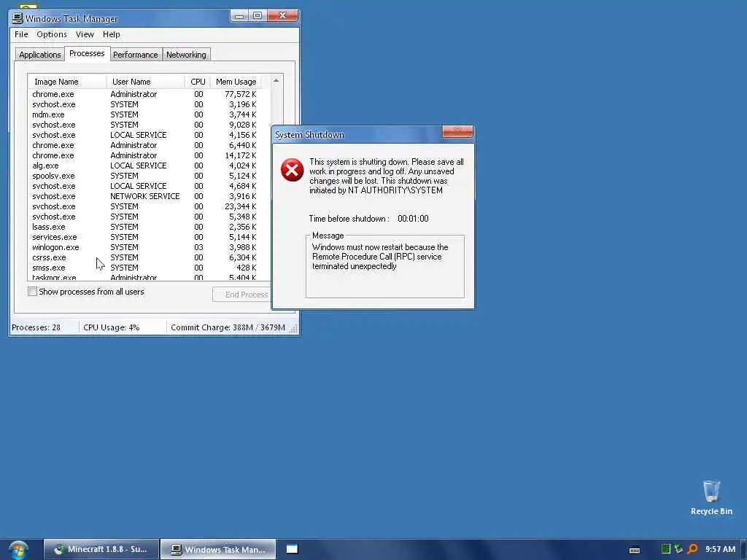Click the keyboard icon in the taskbar

pyautogui.click(x=635, y=550)
